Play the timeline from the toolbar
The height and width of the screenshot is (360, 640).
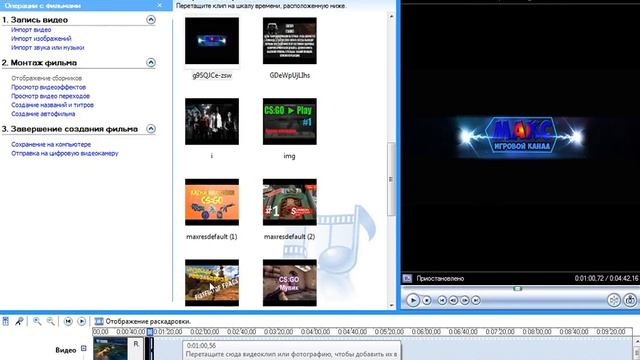coord(82,321)
